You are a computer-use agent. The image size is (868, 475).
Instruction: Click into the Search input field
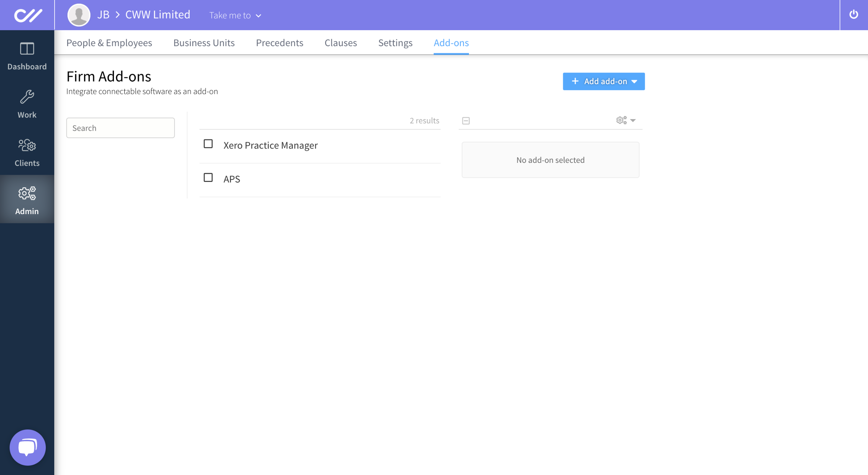[120, 128]
